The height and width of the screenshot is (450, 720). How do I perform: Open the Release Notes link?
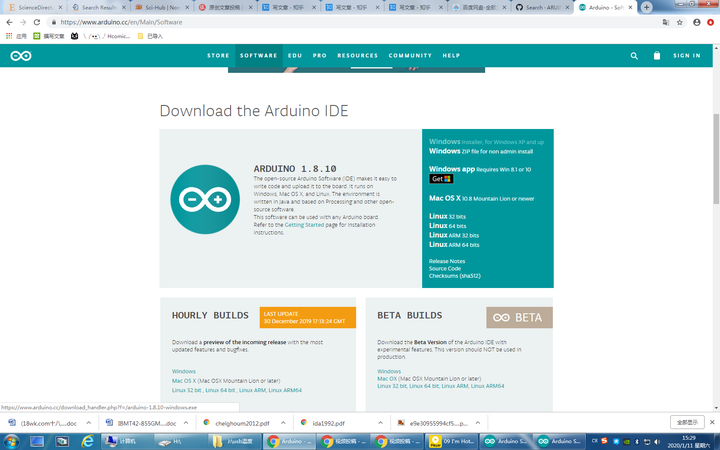(x=447, y=261)
